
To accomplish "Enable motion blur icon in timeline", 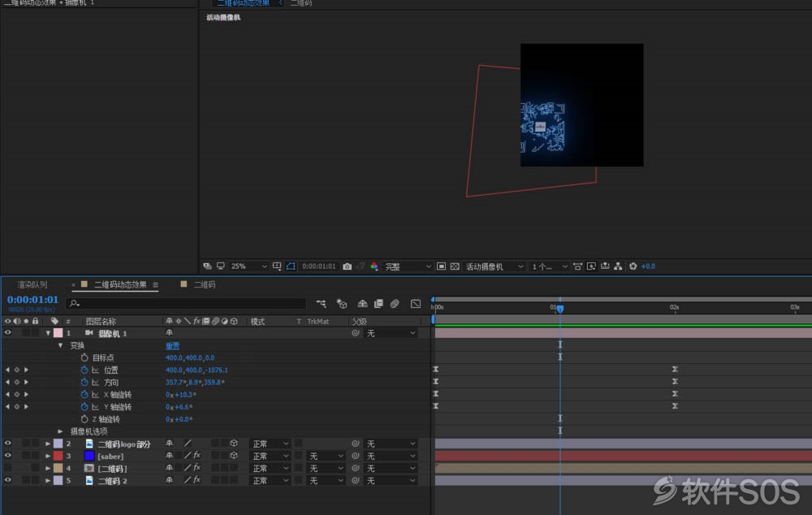I will [395, 304].
